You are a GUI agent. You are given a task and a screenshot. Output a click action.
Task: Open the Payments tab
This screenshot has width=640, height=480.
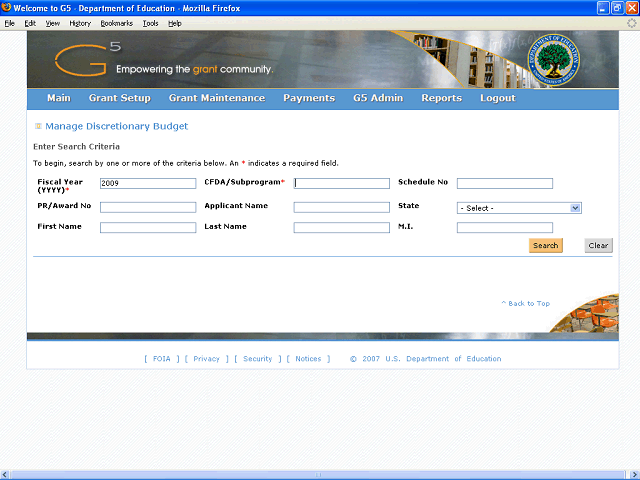click(x=309, y=98)
